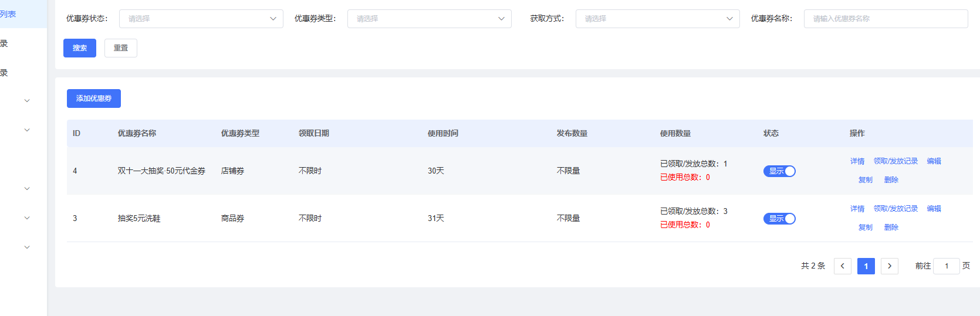The image size is (980, 316).
Task: Click the blue 搜索 button
Action: [80, 48]
